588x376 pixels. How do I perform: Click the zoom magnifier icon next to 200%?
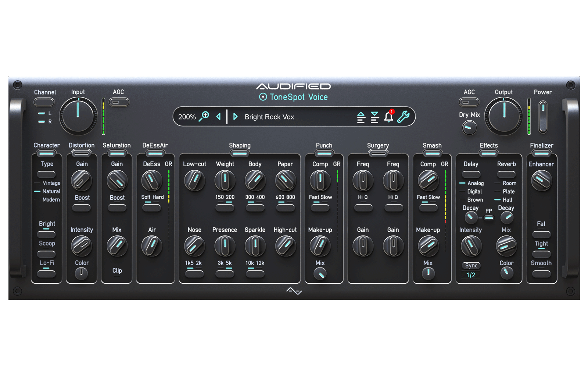click(x=204, y=117)
